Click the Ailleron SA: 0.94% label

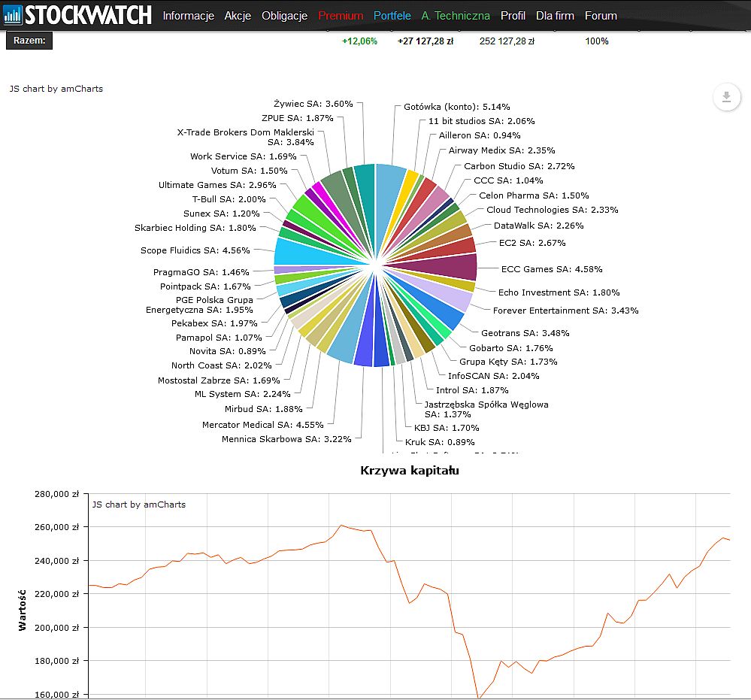click(x=480, y=135)
